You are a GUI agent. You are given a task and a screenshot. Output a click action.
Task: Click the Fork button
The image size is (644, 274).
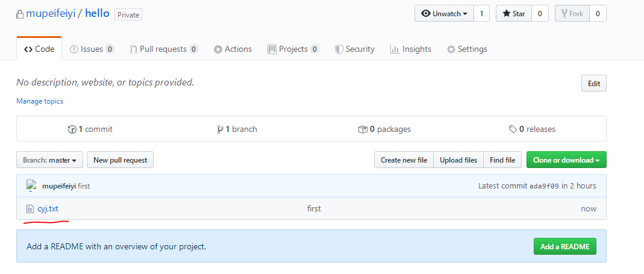point(572,14)
